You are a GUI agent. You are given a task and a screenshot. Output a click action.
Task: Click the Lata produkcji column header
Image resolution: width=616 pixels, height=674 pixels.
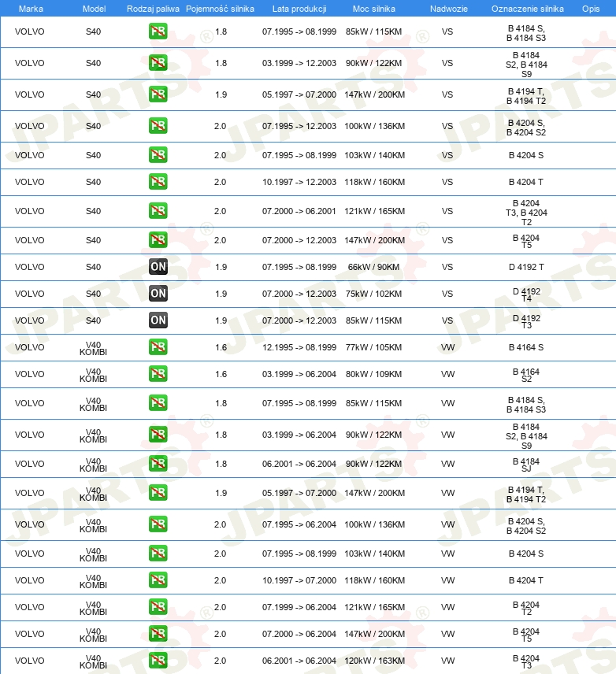point(299,9)
